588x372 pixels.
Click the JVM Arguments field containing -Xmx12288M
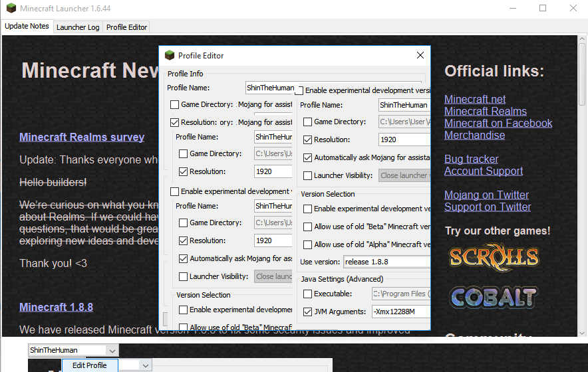pyautogui.click(x=401, y=312)
